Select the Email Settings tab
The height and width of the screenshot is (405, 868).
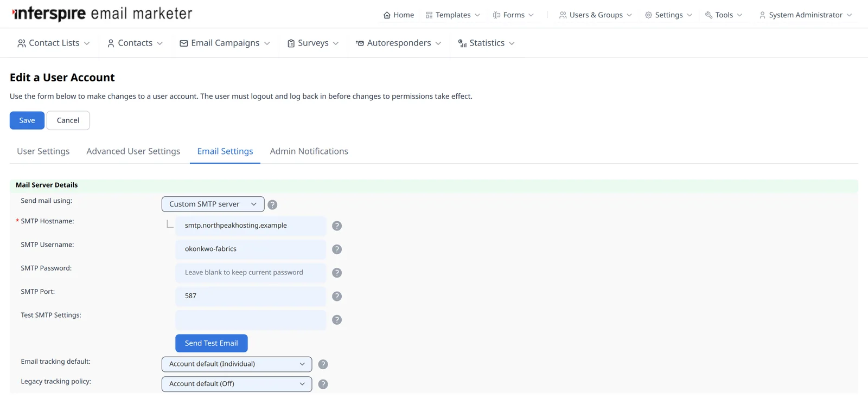click(x=225, y=151)
